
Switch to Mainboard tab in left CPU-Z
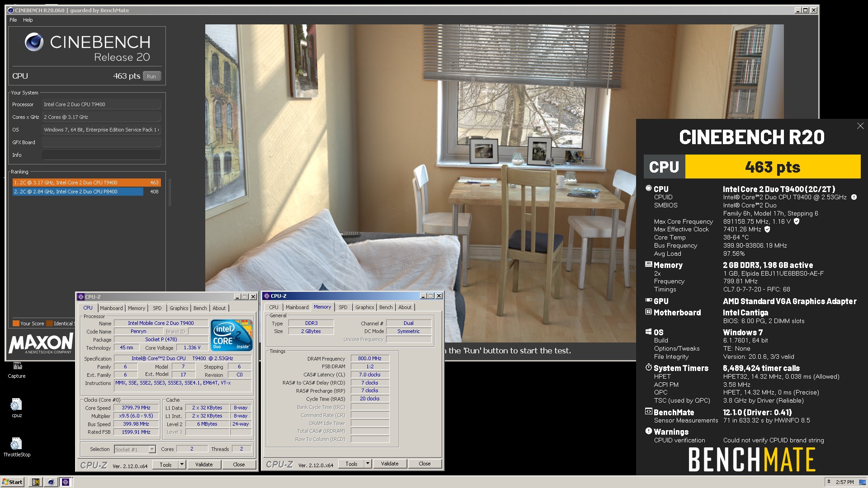click(111, 308)
